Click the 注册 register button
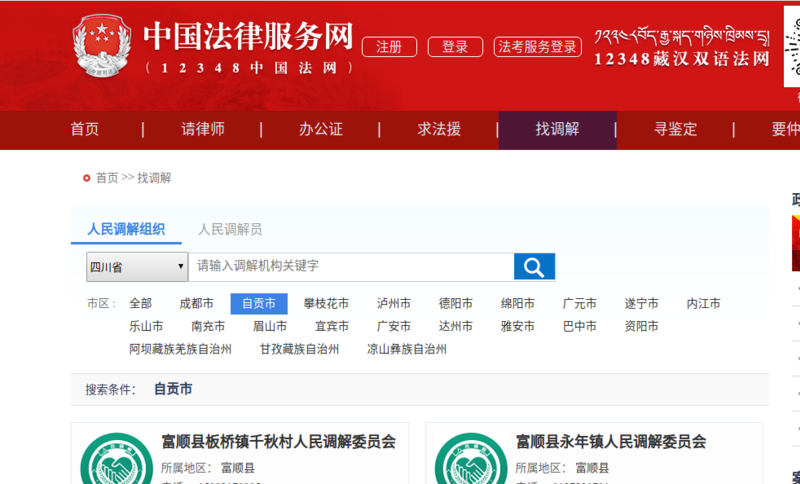The image size is (800, 484). click(389, 47)
